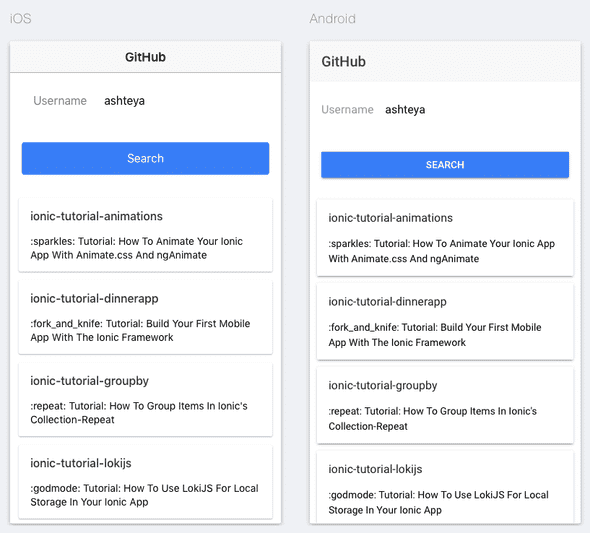Open ionic-tutorial-lokijs card in iOS preview
Viewport: 590px width, 533px height.
pyautogui.click(x=145, y=482)
